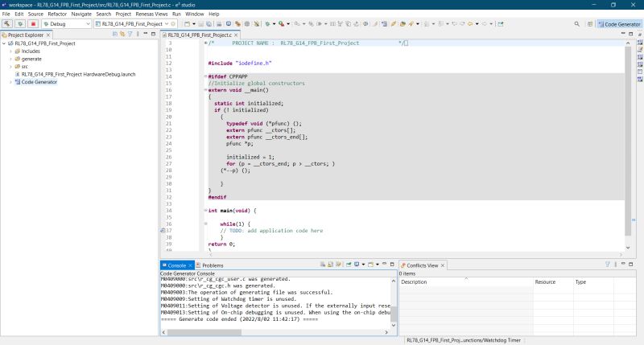Toggle Scroll Lock in the console toolbar
This screenshot has height=345, width=644.
coord(330,265)
